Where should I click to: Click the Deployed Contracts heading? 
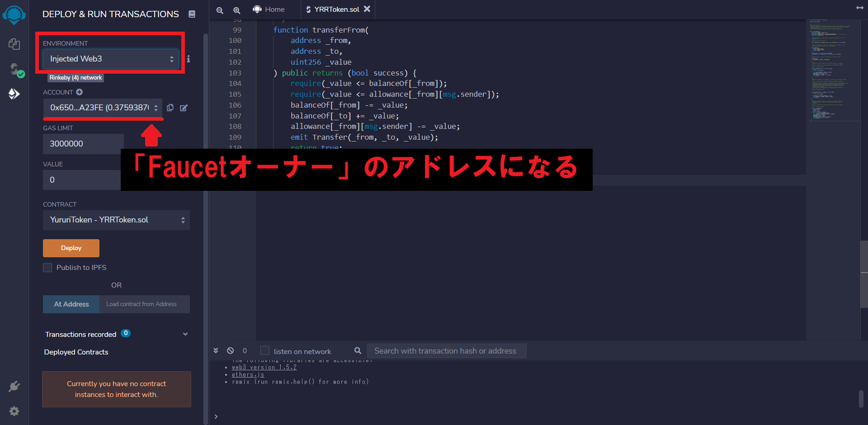point(76,352)
